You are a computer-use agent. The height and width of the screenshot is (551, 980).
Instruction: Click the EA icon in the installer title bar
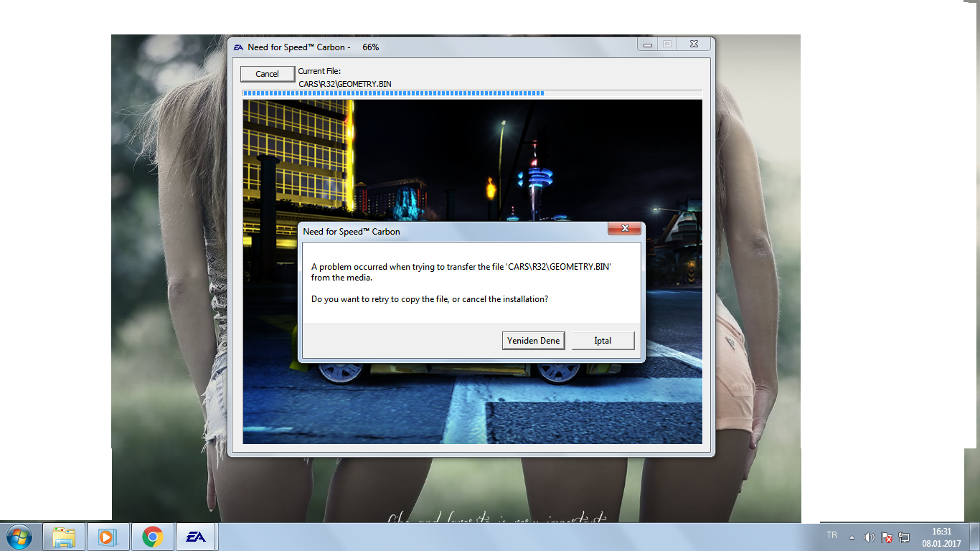239,47
